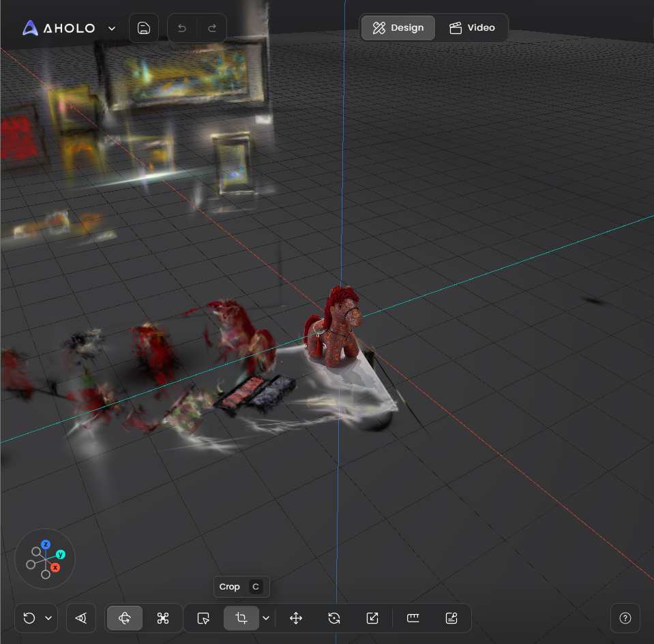Screen dimensions: 654x644
Task: Click the Z axis on the gizmo
Action: (46, 545)
